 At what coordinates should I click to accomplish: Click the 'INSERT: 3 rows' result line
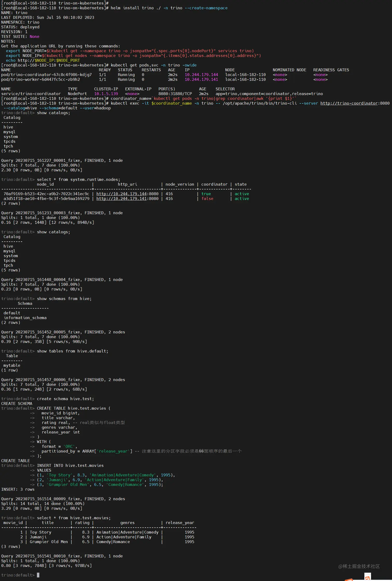click(18, 489)
